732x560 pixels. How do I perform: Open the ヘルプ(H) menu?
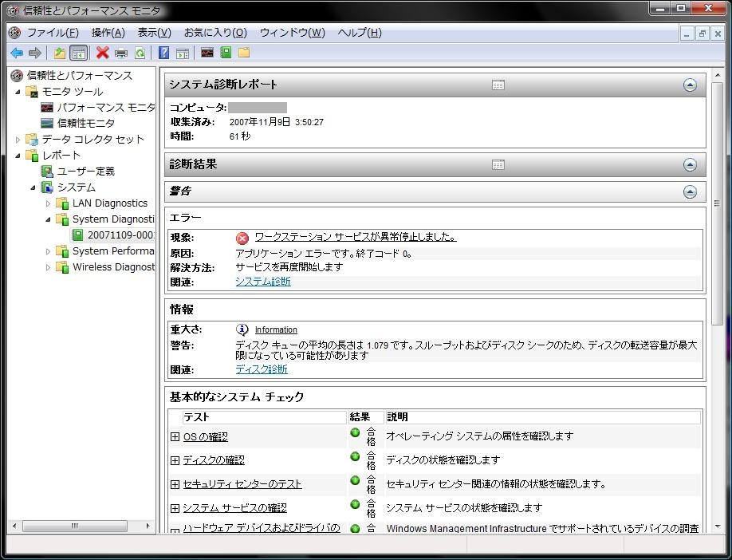click(360, 33)
